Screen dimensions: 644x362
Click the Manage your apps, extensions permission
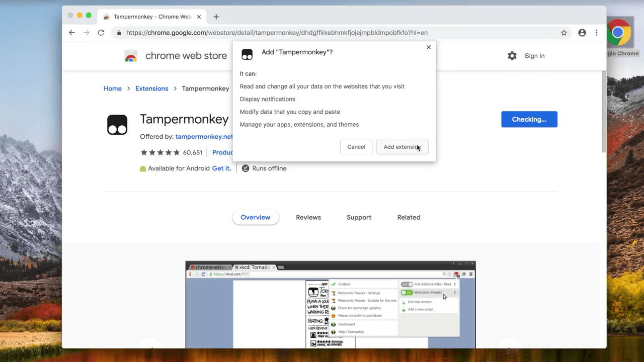[299, 124]
